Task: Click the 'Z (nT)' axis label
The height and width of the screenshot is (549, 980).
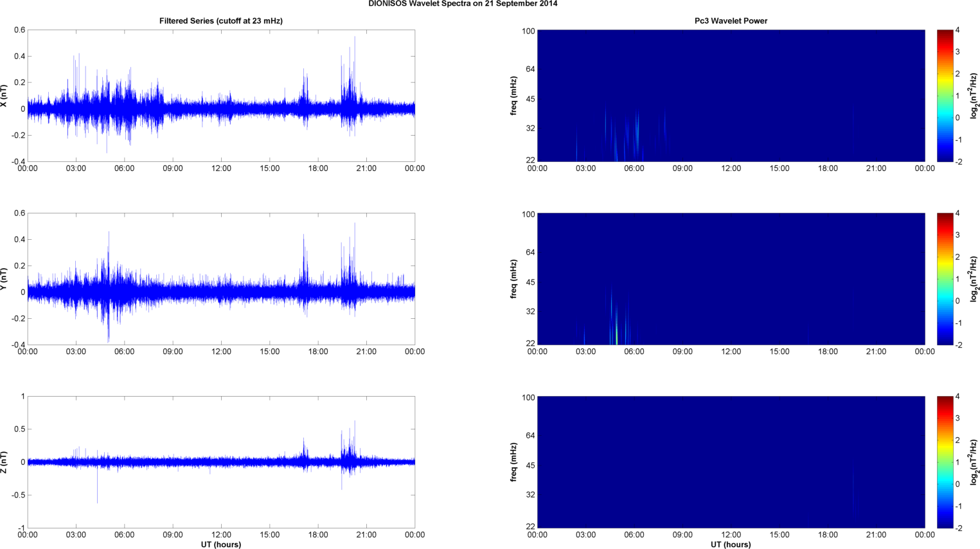Action: point(5,462)
